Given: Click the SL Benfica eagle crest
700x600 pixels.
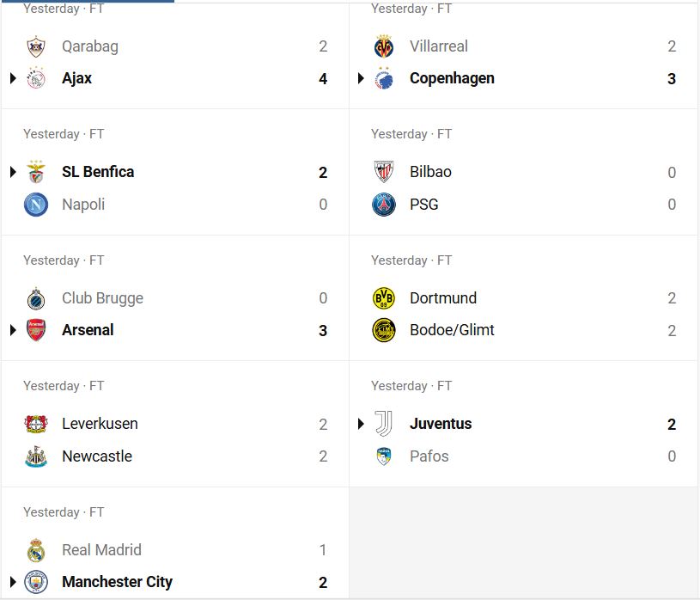Looking at the screenshot, I should click(x=36, y=172).
